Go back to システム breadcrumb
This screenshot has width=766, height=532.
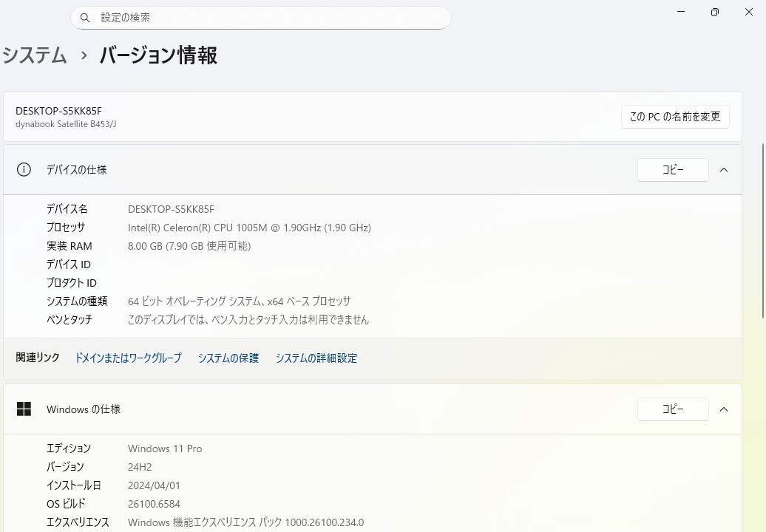tap(35, 55)
